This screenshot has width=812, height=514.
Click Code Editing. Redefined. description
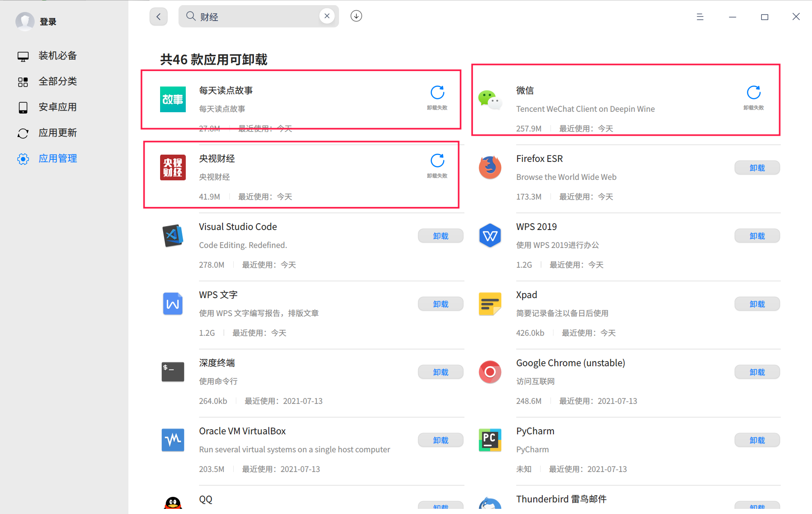[x=243, y=245]
